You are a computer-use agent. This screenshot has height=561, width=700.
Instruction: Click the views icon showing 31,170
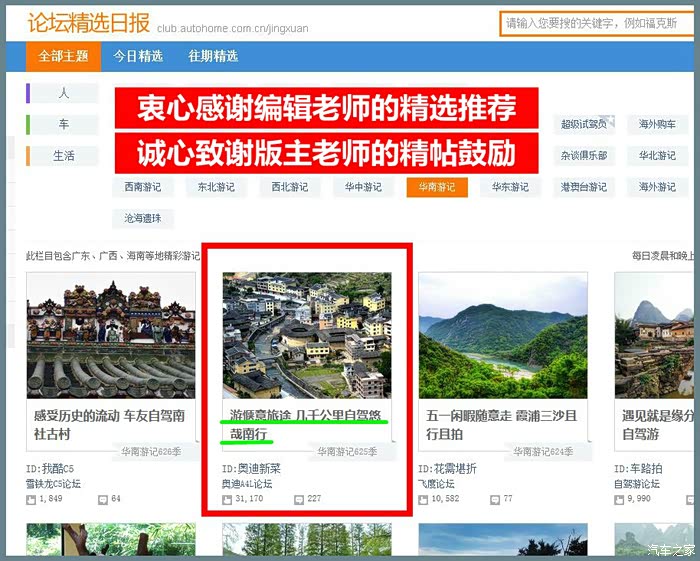227,499
